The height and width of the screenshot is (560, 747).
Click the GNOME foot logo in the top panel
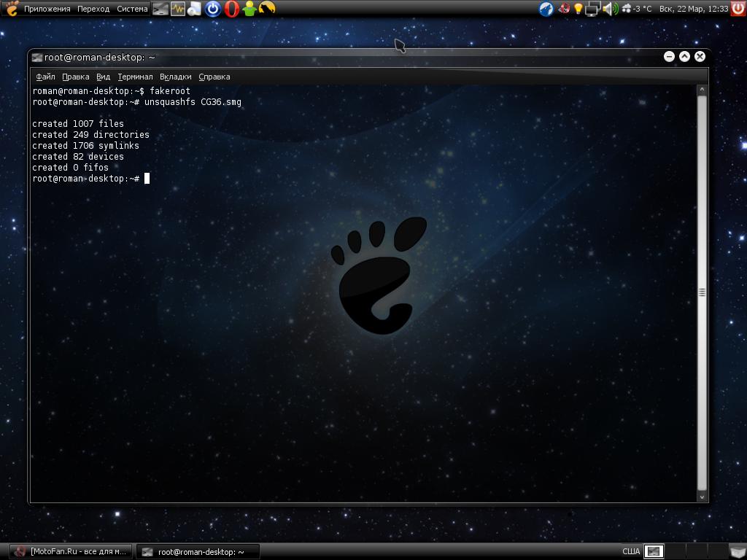point(12,8)
